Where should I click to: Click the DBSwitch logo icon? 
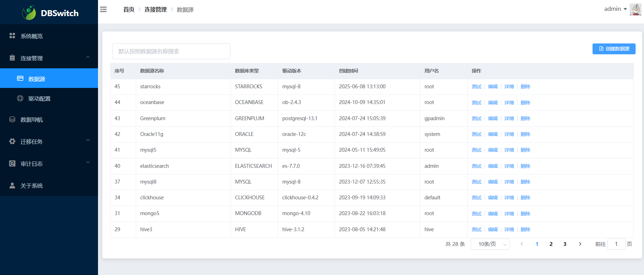click(29, 13)
